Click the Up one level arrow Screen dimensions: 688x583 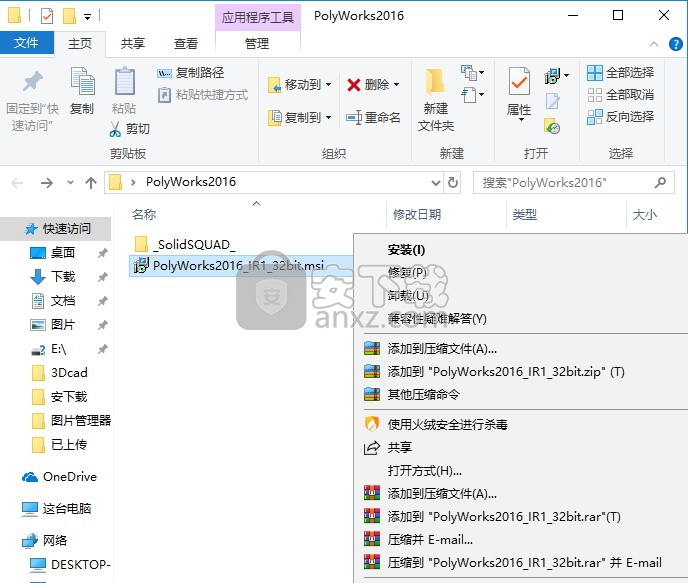click(x=91, y=182)
